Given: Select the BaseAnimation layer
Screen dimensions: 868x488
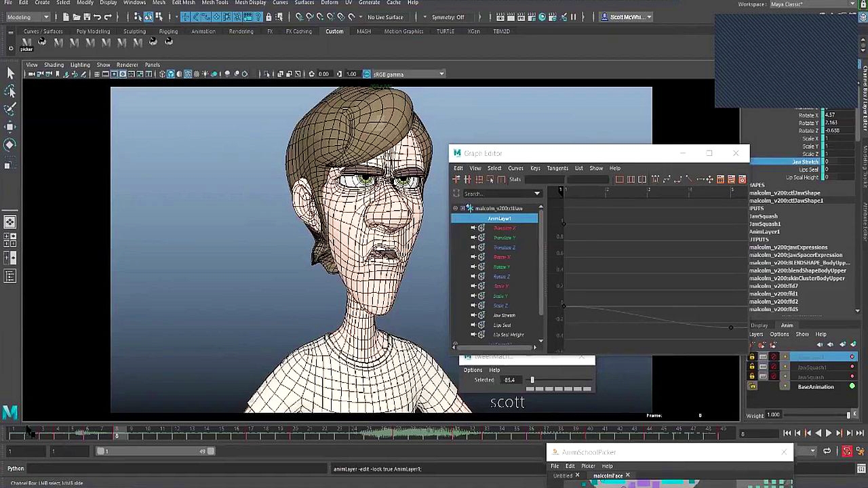Looking at the screenshot, I should point(815,387).
